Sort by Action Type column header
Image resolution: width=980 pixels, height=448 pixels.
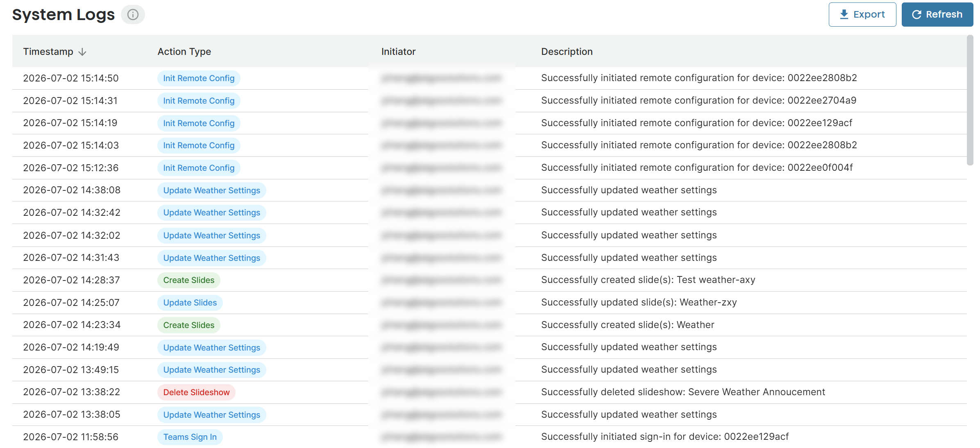tap(184, 52)
